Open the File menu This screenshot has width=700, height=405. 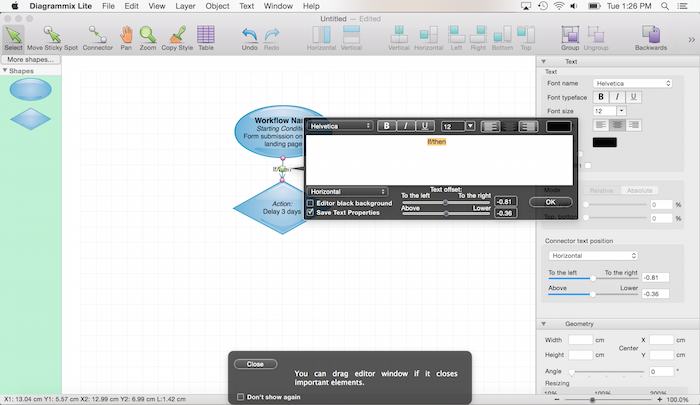click(108, 6)
